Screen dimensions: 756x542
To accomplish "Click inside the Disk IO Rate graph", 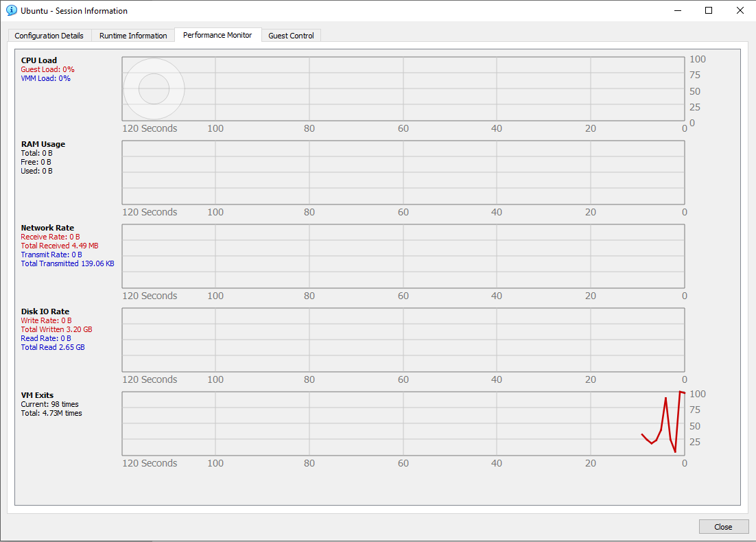I will [x=403, y=340].
